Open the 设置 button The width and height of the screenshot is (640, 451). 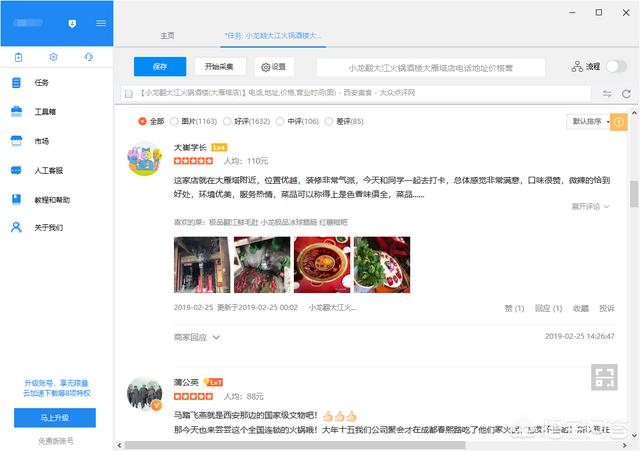tap(273, 67)
